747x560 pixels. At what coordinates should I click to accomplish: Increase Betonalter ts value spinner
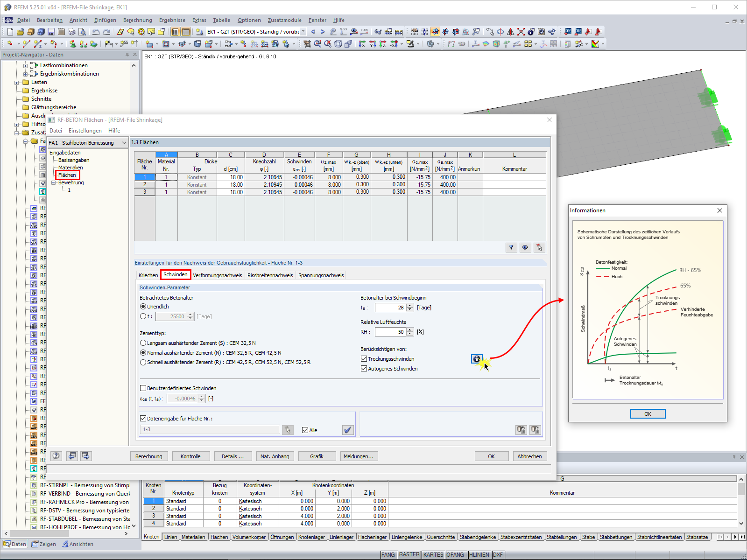(410, 306)
